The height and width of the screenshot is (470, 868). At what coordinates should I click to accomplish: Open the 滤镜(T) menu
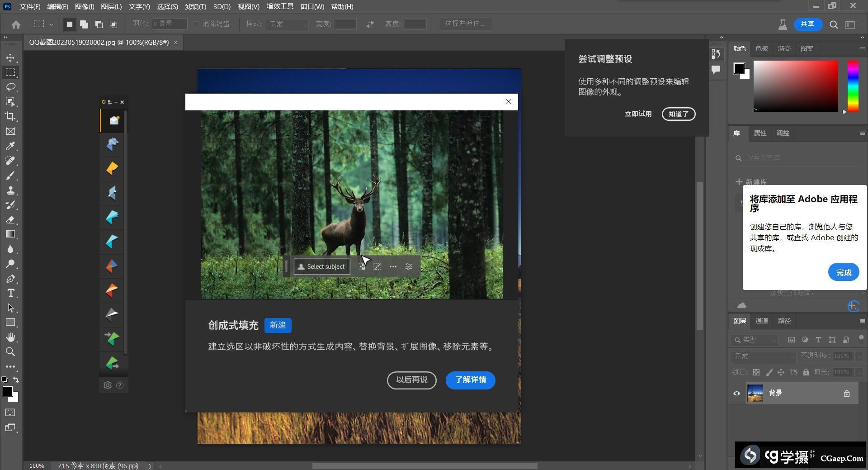(195, 7)
